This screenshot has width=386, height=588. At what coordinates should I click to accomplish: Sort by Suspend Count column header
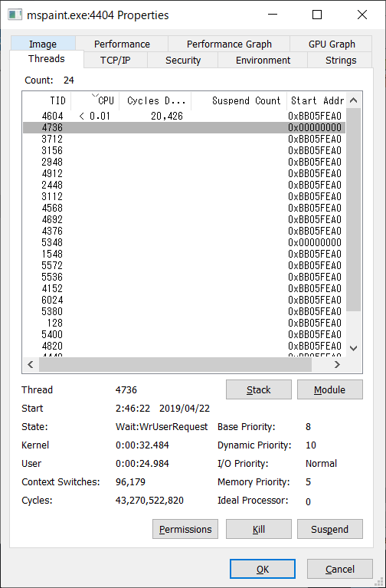pyautogui.click(x=239, y=100)
